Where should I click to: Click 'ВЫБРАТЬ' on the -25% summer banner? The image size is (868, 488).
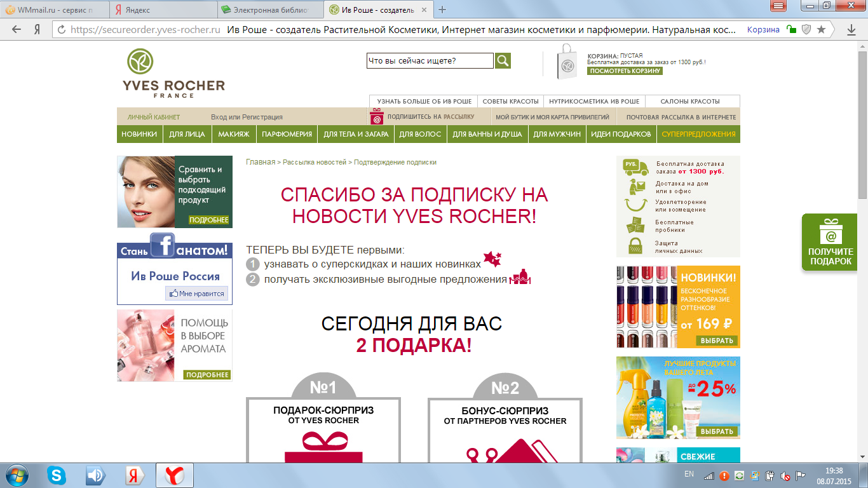[x=717, y=431]
